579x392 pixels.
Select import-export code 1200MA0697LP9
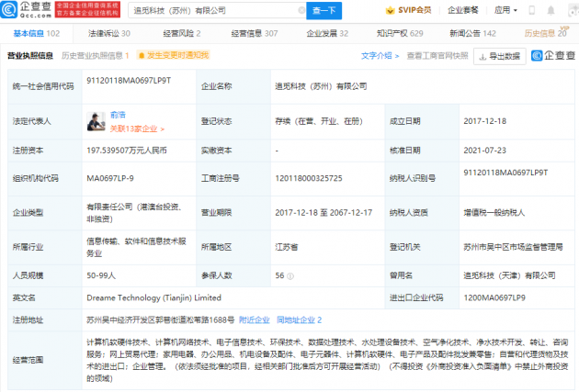494,298
